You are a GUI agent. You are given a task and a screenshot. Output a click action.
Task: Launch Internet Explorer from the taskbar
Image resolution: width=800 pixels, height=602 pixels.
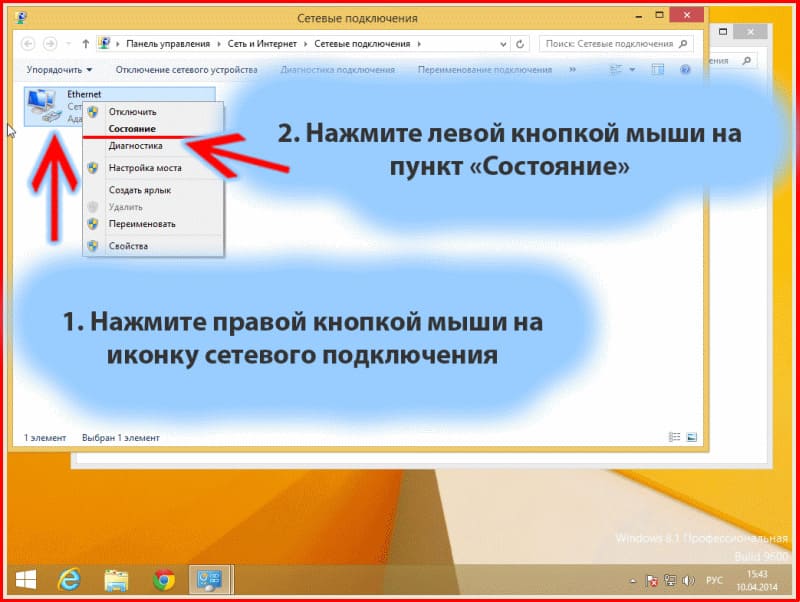[69, 580]
